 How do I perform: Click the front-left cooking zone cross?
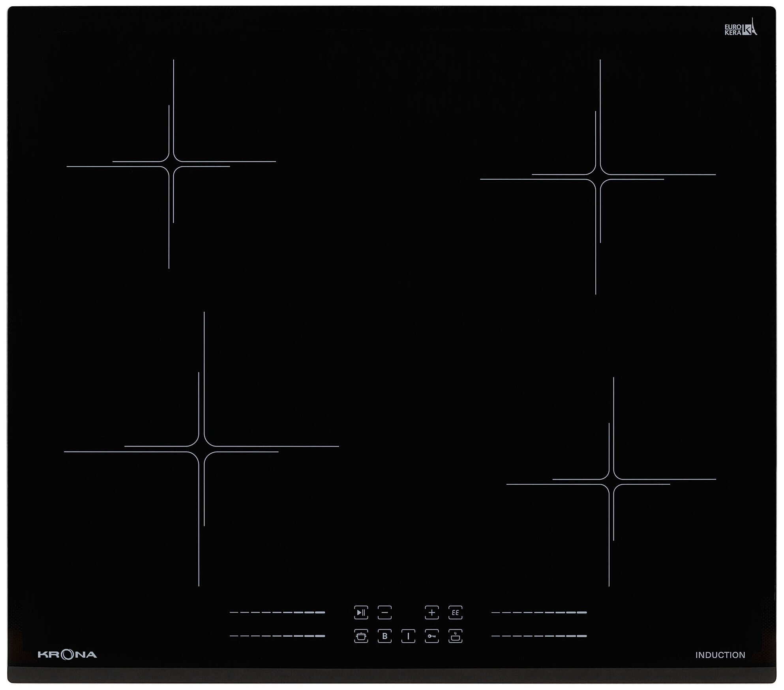pyautogui.click(x=201, y=449)
